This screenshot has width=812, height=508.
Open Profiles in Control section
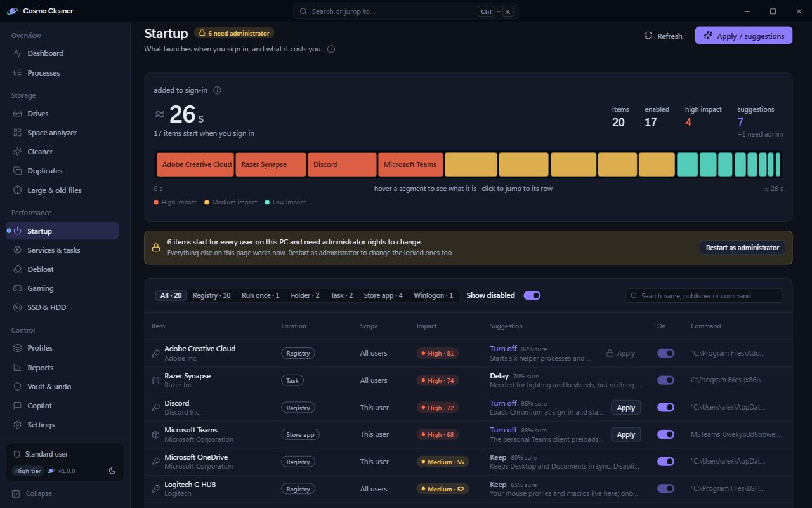(x=62, y=348)
